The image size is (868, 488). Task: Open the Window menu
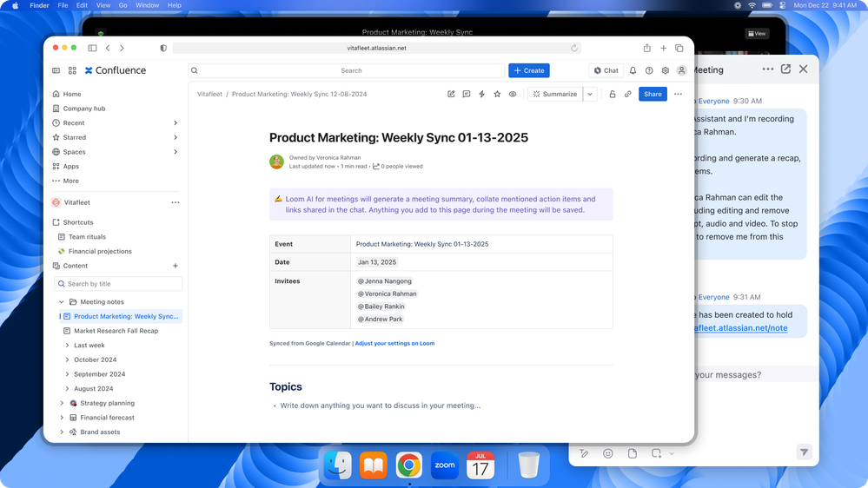[147, 5]
